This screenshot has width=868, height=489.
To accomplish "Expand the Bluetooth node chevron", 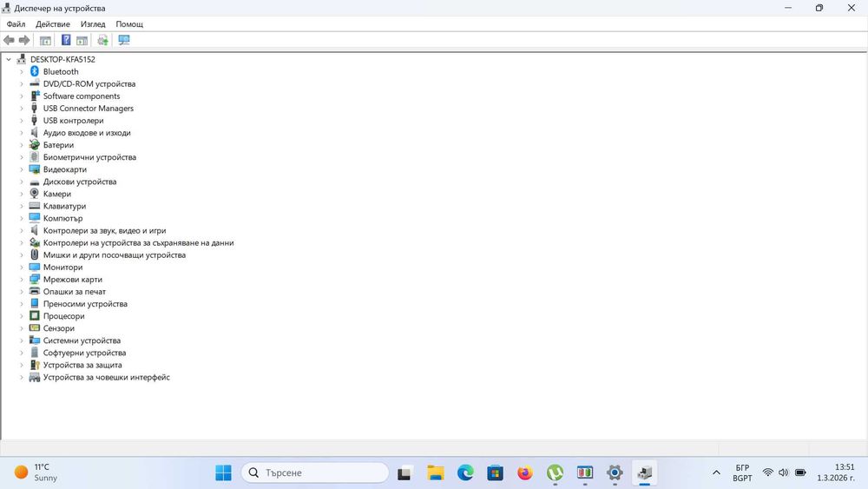I will pos(22,71).
